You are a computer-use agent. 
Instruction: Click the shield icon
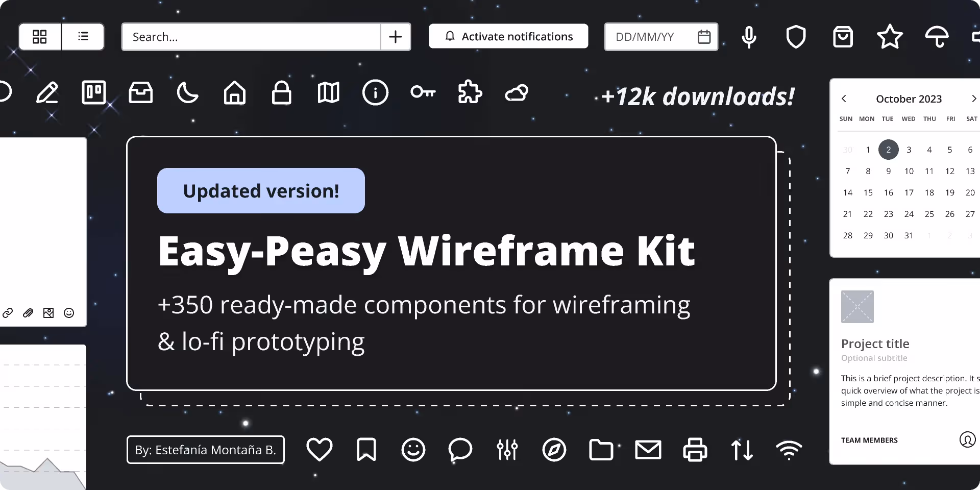click(796, 37)
